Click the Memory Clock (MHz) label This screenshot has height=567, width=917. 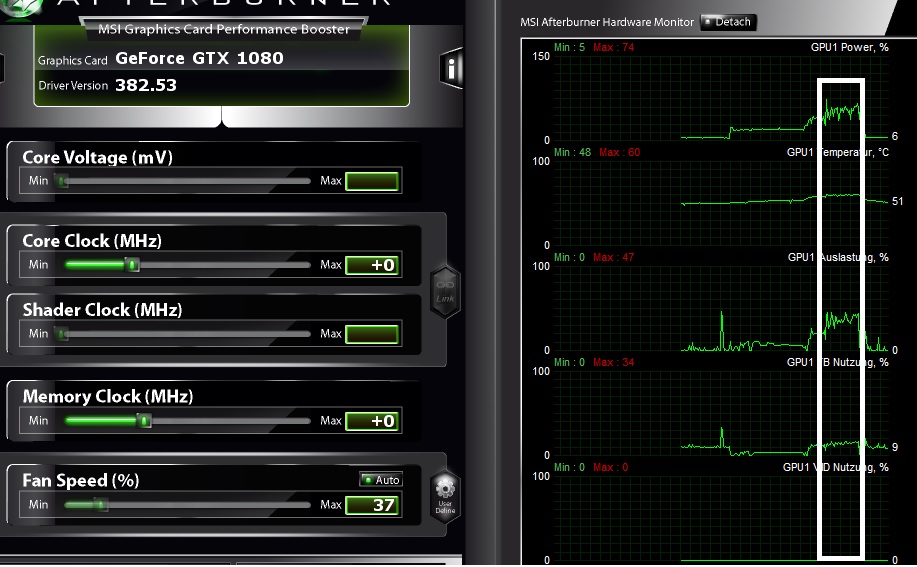108,397
